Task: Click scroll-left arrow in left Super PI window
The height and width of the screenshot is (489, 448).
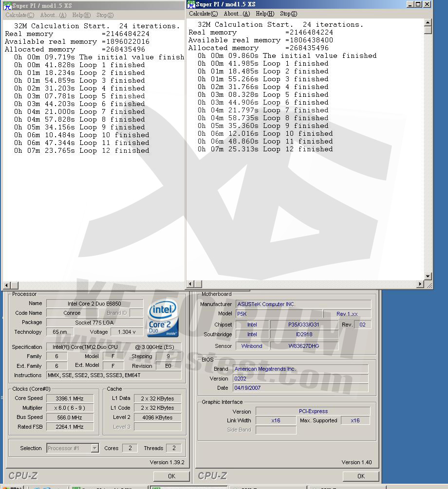Action: (6, 285)
